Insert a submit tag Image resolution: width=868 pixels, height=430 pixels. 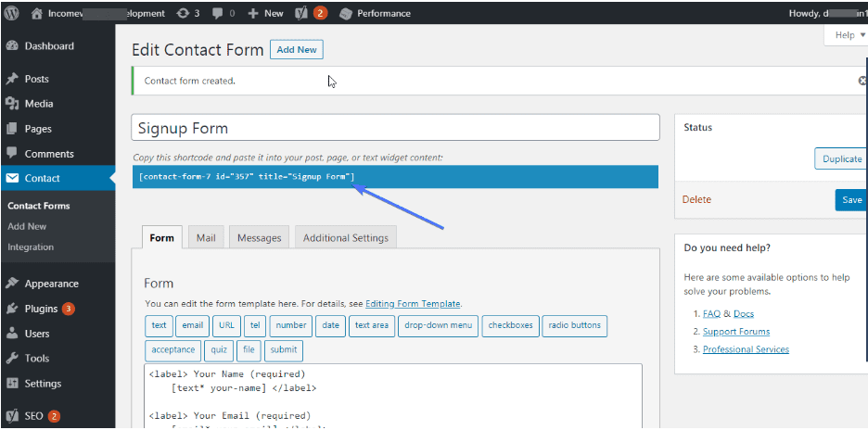[284, 349]
